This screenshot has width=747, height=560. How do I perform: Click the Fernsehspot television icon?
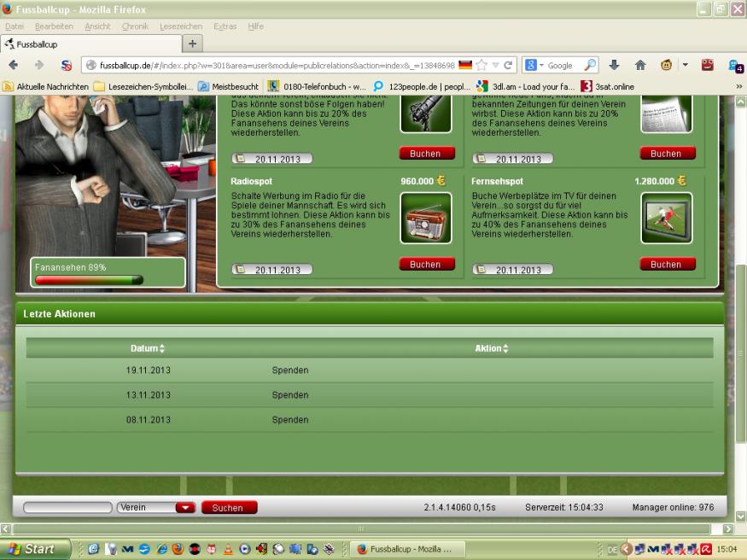click(x=667, y=218)
